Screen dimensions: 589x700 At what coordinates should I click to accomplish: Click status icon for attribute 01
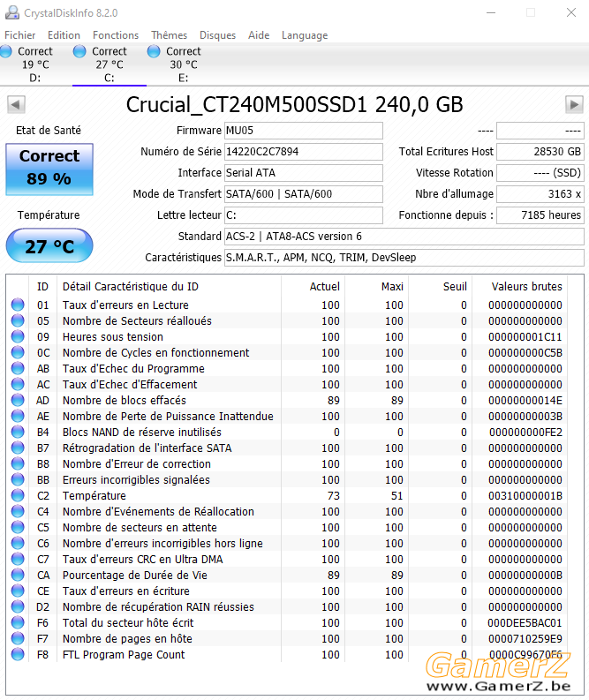tap(18, 305)
